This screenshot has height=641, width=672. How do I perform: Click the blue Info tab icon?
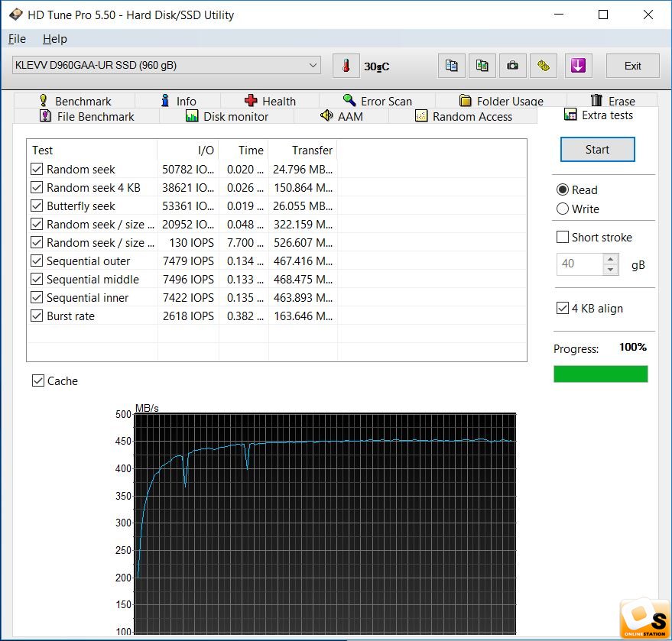(165, 101)
